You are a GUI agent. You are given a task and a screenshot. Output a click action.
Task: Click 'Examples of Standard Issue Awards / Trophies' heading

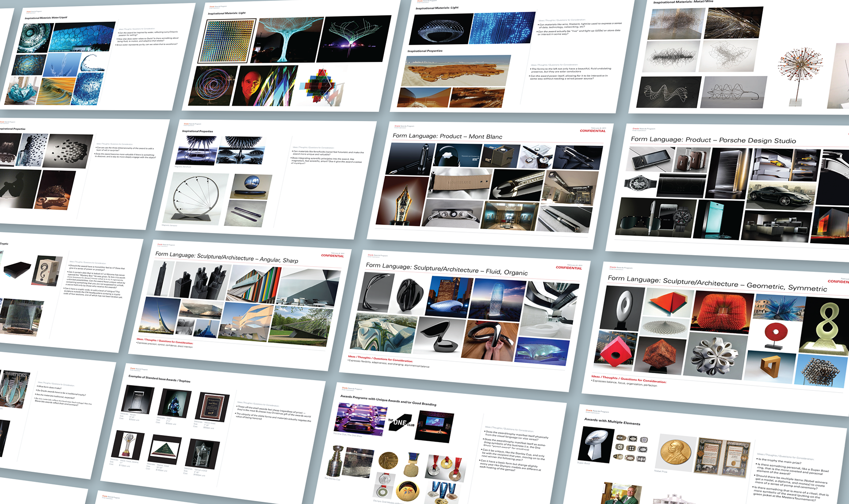[159, 378]
